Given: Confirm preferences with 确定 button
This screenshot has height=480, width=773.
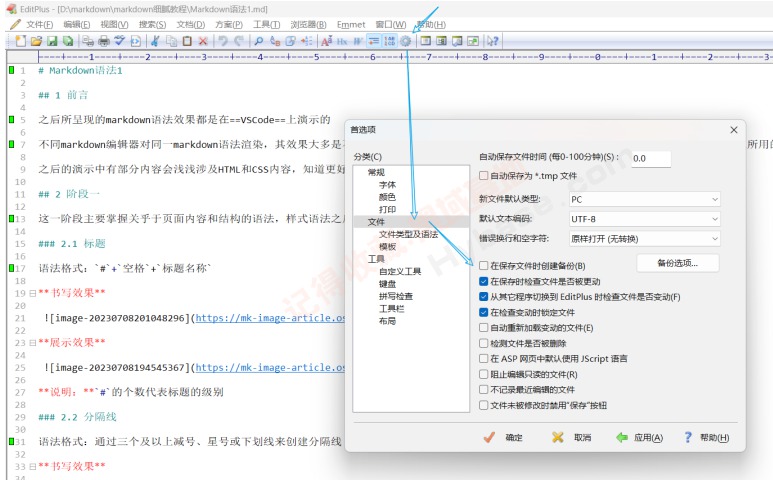Looking at the screenshot, I should (x=503, y=438).
